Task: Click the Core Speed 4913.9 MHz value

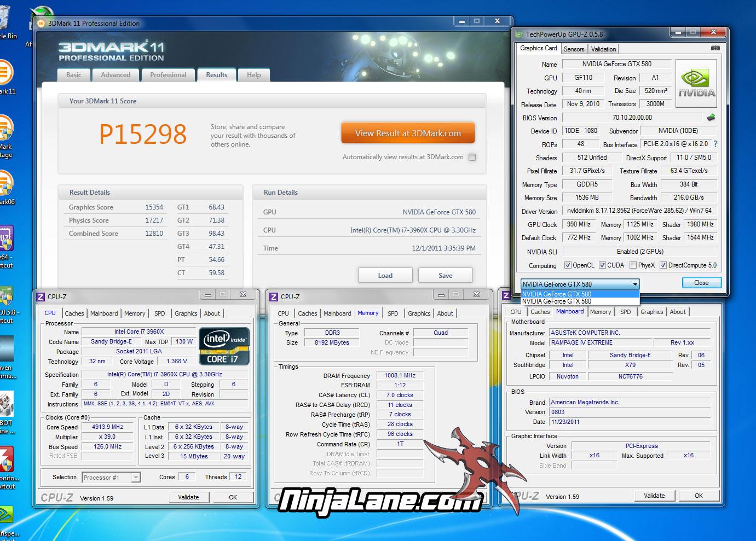Action: point(107,427)
